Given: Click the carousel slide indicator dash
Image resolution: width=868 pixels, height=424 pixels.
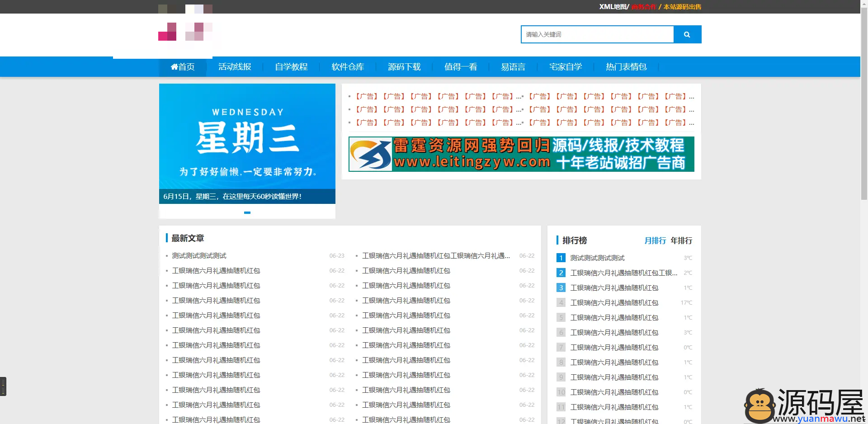Looking at the screenshot, I should coord(247,212).
